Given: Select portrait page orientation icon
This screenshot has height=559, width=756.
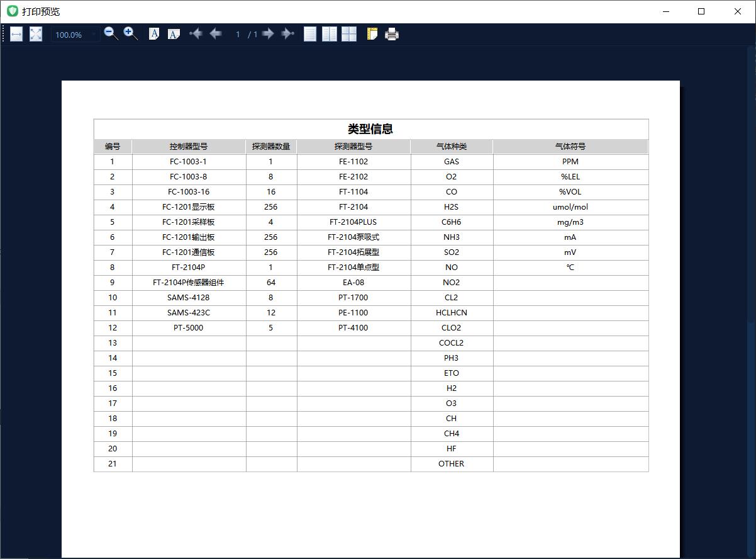Looking at the screenshot, I should point(154,34).
